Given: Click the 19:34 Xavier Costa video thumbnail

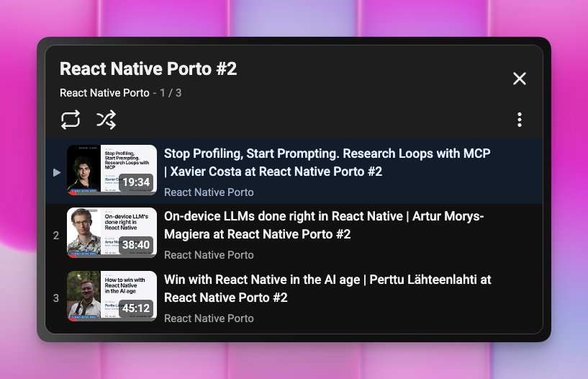Looking at the screenshot, I should [x=112, y=170].
